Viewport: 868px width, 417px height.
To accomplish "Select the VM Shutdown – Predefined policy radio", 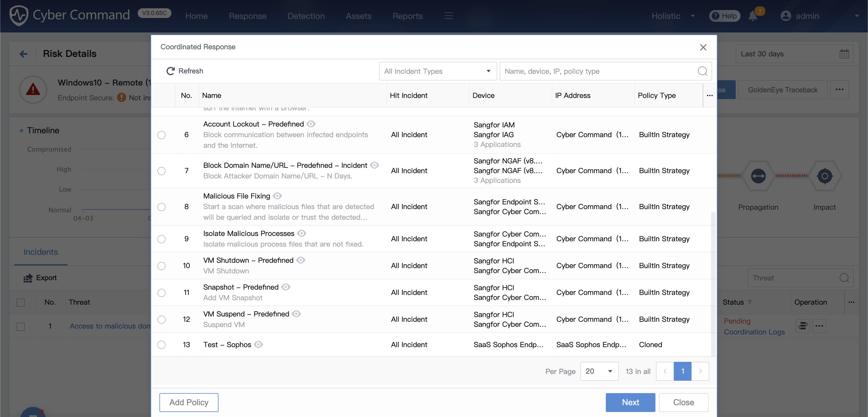I will tap(162, 266).
